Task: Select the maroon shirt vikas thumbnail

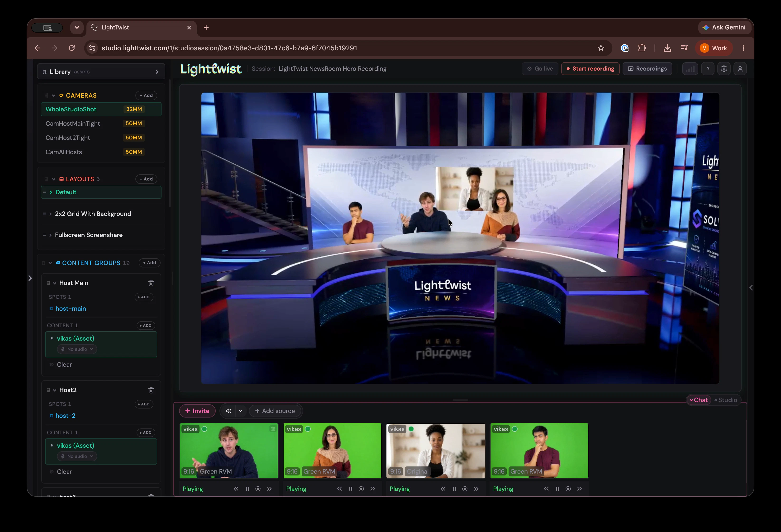Action: tap(539, 451)
